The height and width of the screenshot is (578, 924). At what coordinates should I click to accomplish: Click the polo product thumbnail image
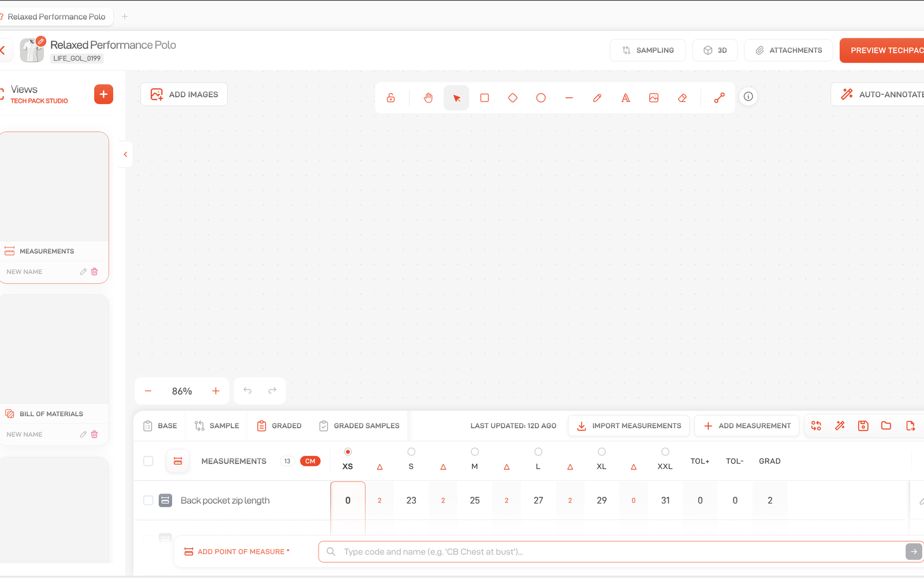coord(32,50)
